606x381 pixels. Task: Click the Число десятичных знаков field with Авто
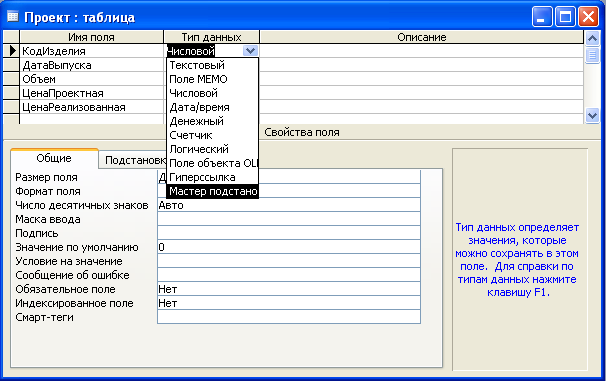point(289,205)
